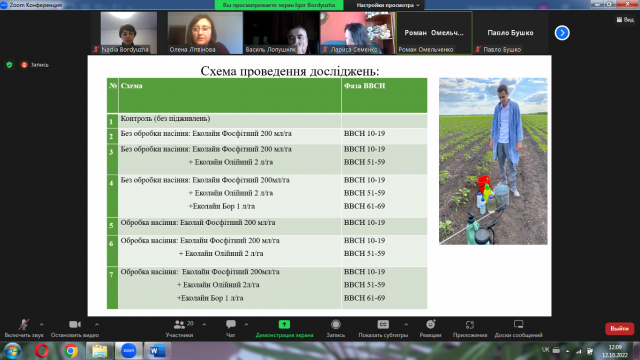Open the Реакции reactions icon

click(430, 324)
